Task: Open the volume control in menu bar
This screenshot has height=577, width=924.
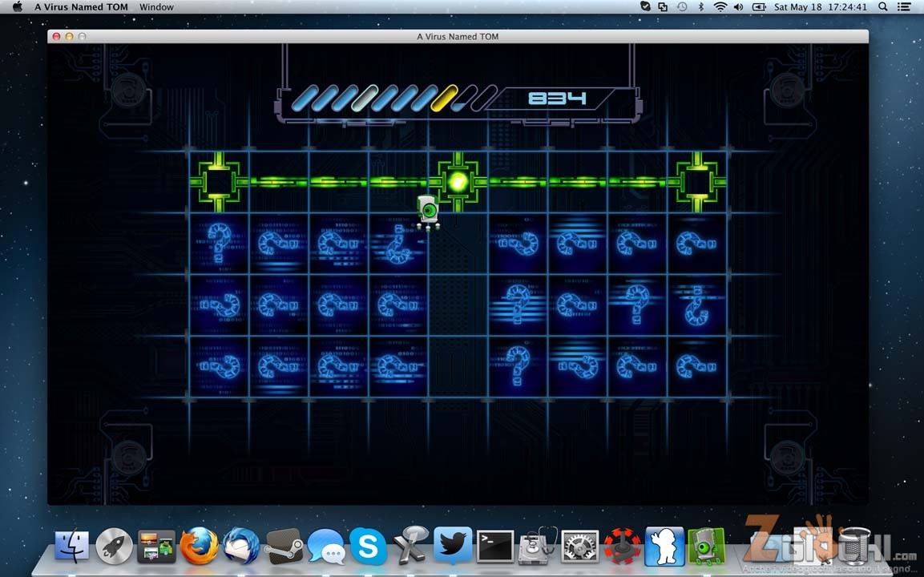Action: coord(738,7)
